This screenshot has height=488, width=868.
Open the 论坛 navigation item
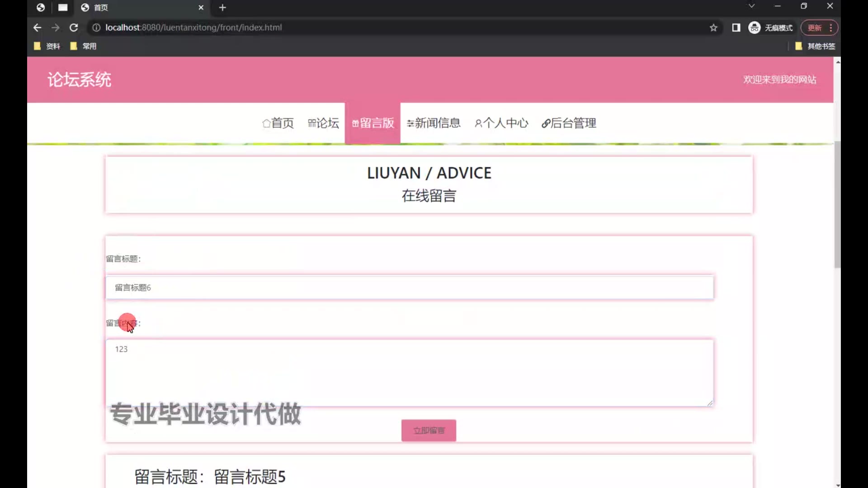click(323, 123)
